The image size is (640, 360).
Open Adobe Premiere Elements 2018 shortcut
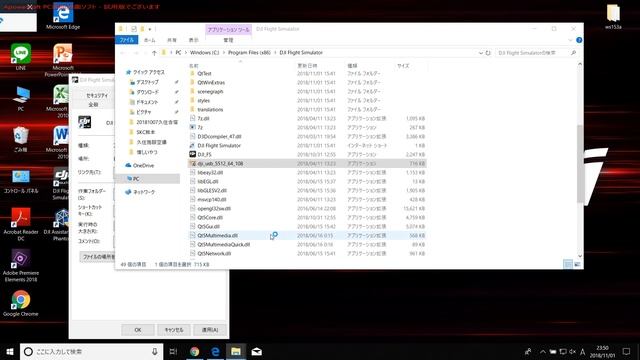(21, 266)
